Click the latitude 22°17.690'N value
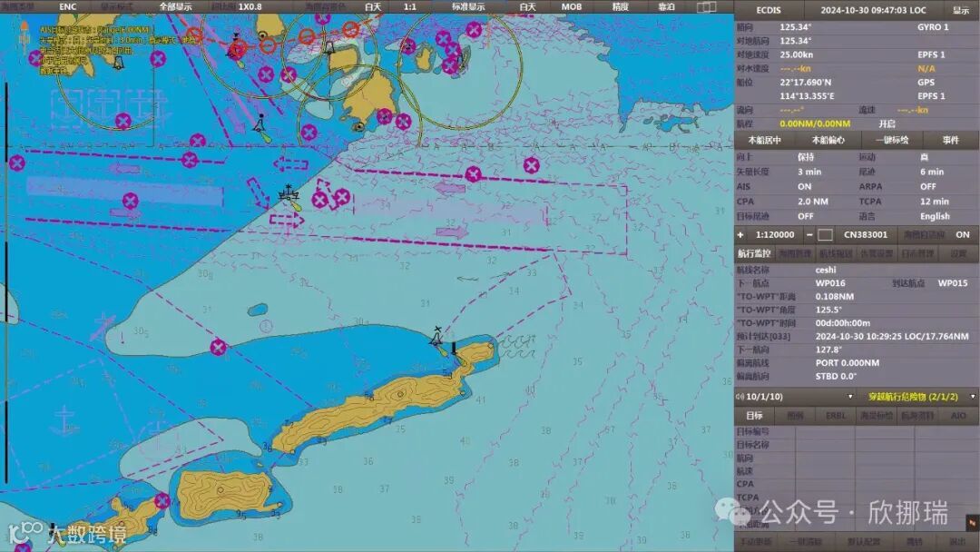Viewport: 980px width, 552px height. pos(805,83)
